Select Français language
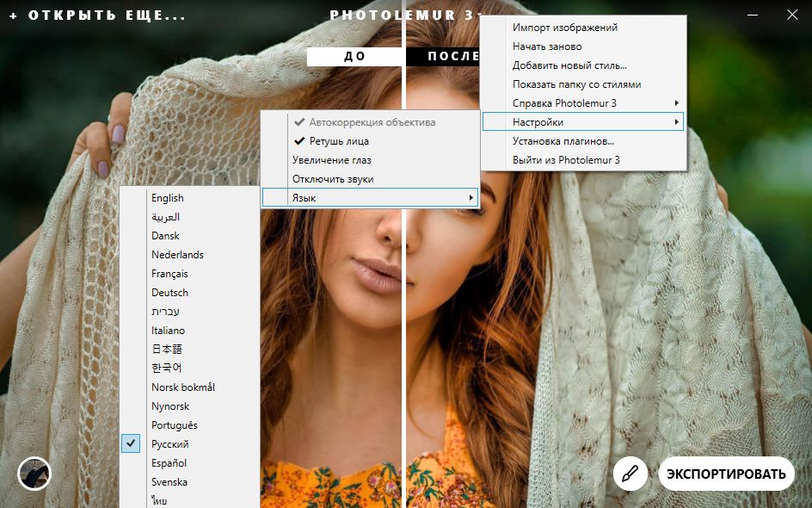 (x=189, y=274)
